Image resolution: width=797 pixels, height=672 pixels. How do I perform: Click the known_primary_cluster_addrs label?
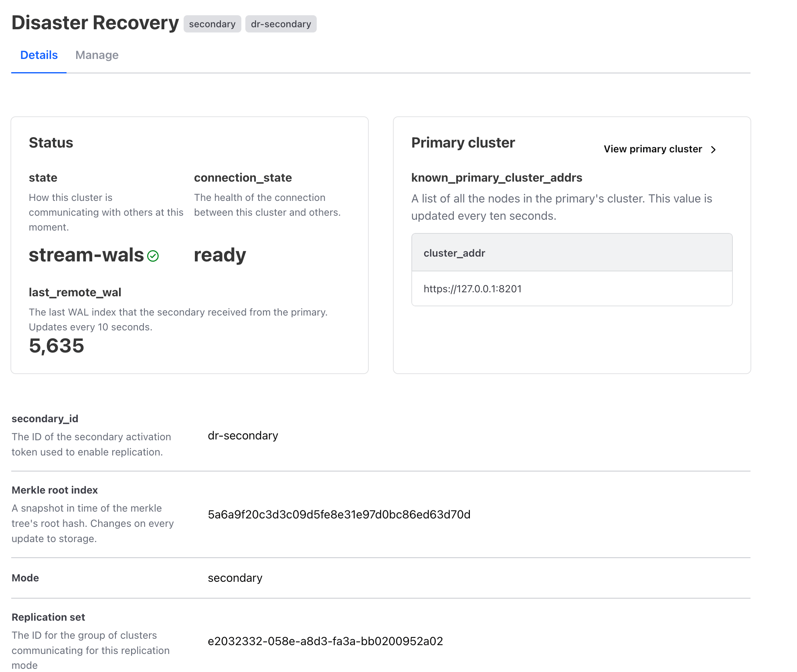coord(497,178)
